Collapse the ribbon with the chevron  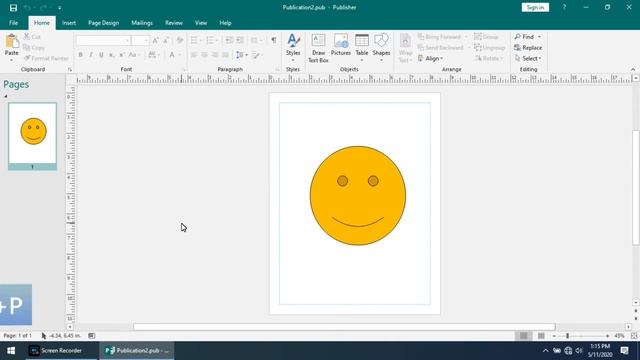[x=633, y=69]
